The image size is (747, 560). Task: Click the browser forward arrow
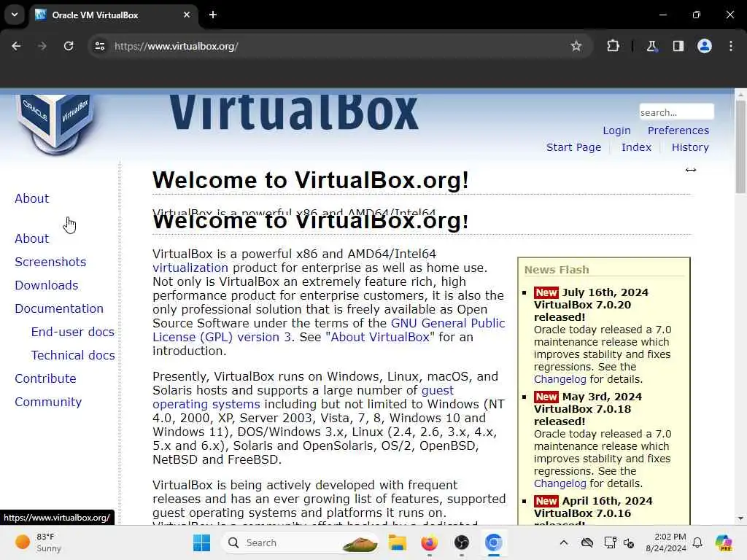click(42, 46)
